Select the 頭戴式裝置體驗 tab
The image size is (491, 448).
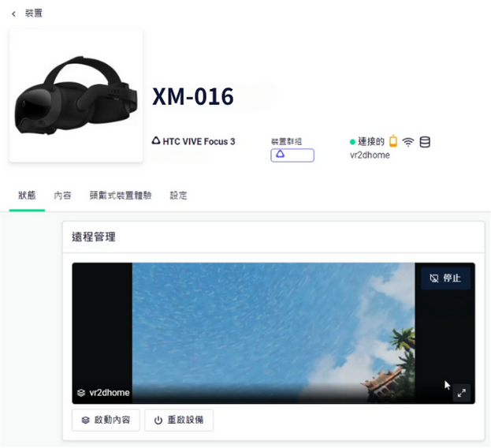click(x=120, y=196)
